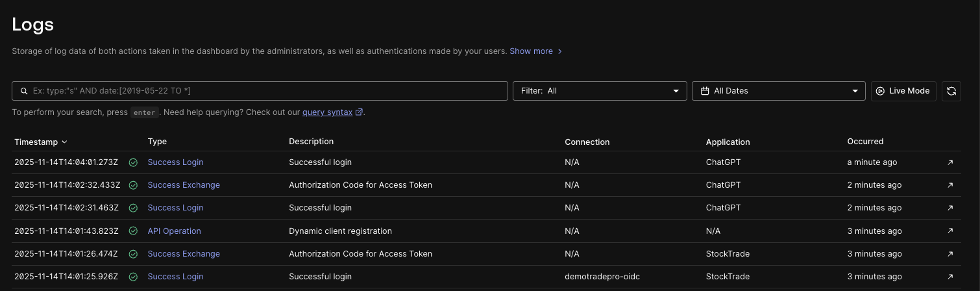Open Success Login entry at 14:04:01
The image size is (980, 291).
[175, 162]
